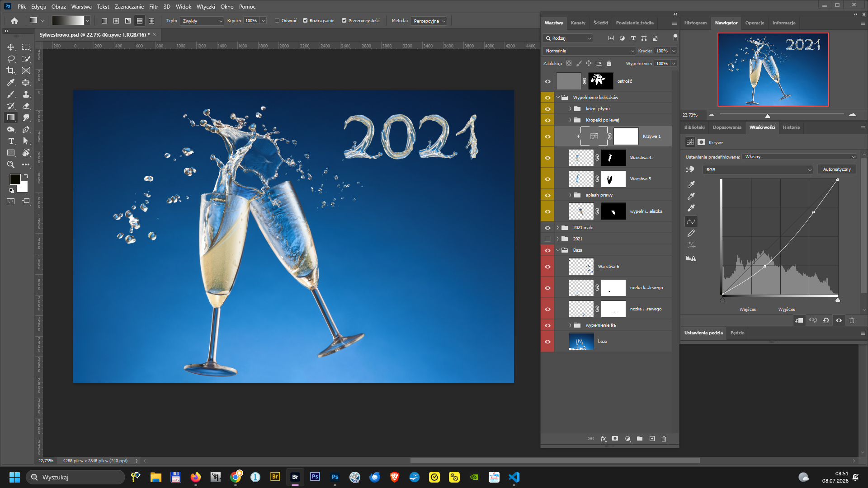Select the pencil draw-curve tool in Curves
The width and height of the screenshot is (868, 488).
click(691, 233)
